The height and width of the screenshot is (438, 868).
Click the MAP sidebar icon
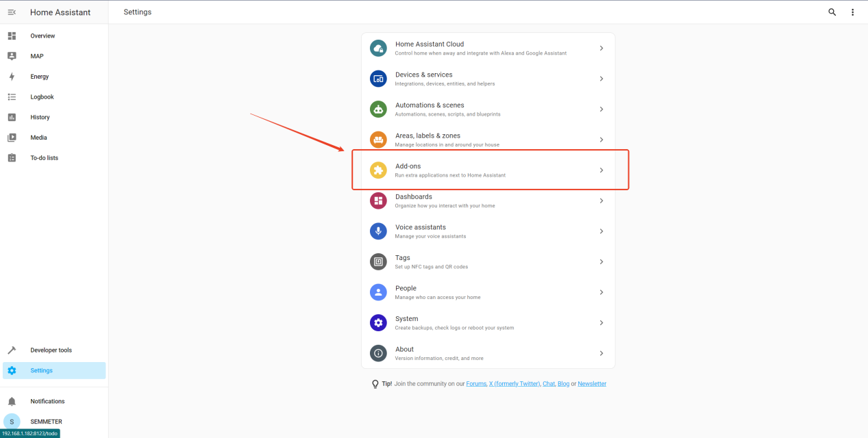[x=12, y=56]
